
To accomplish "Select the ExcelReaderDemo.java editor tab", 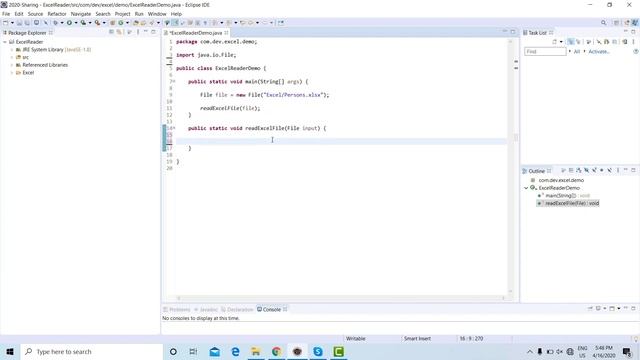I will pos(196,33).
